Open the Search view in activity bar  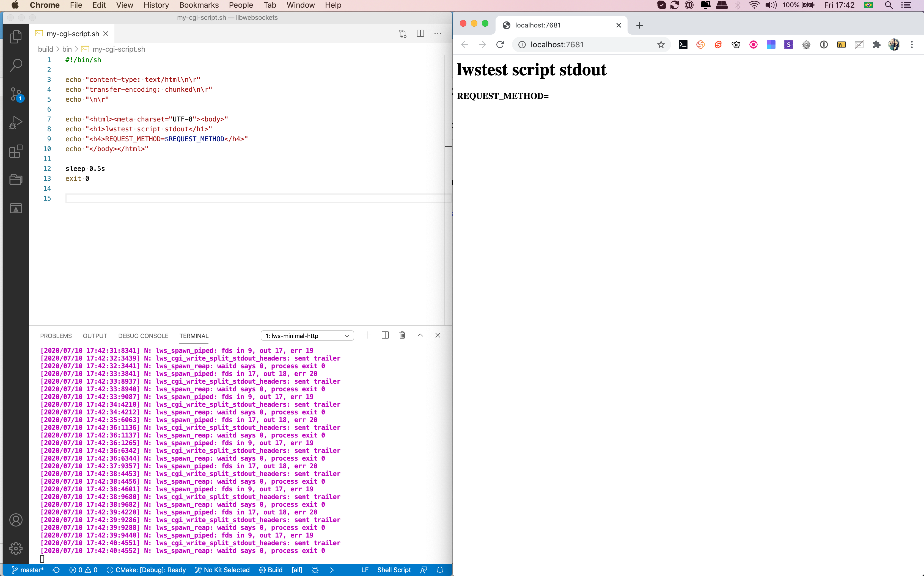point(16,65)
